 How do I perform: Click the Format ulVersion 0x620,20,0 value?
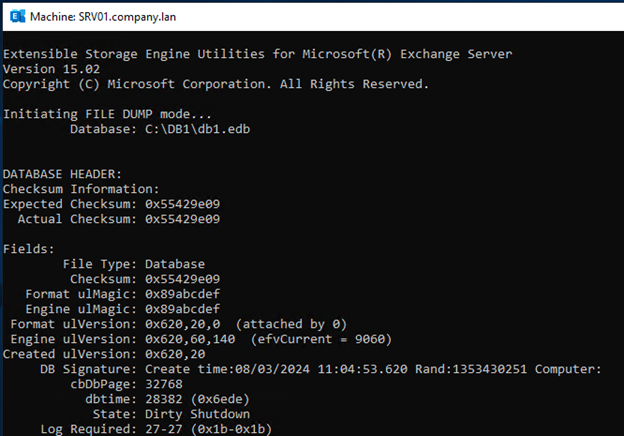click(182, 324)
